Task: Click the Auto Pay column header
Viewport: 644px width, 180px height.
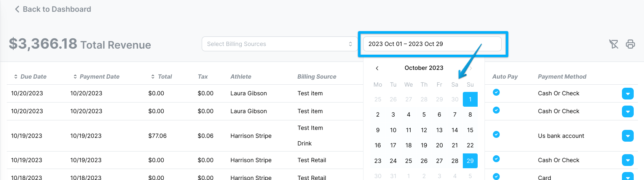Action: (505, 77)
